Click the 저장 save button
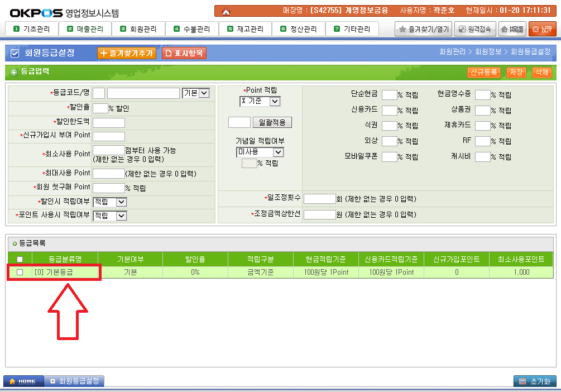This screenshot has height=392, width=561. [x=516, y=72]
